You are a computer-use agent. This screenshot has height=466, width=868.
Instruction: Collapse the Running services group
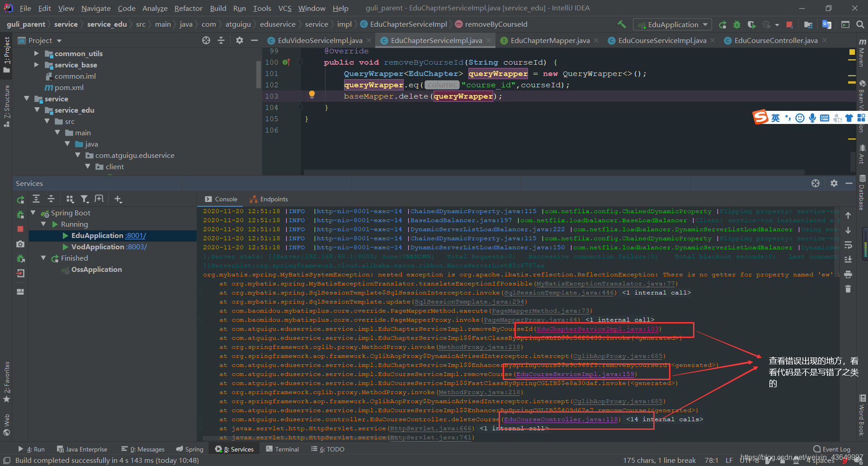pos(43,224)
